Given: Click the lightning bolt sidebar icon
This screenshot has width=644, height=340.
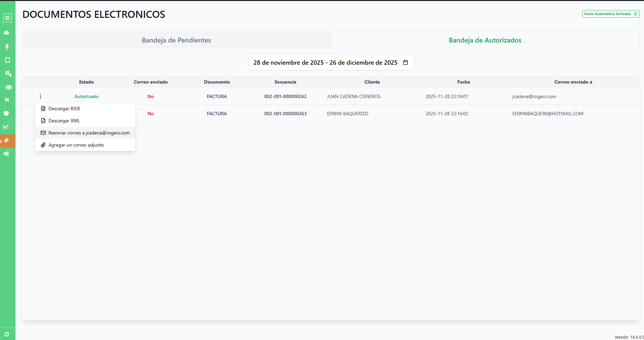Looking at the screenshot, I should click(7, 47).
